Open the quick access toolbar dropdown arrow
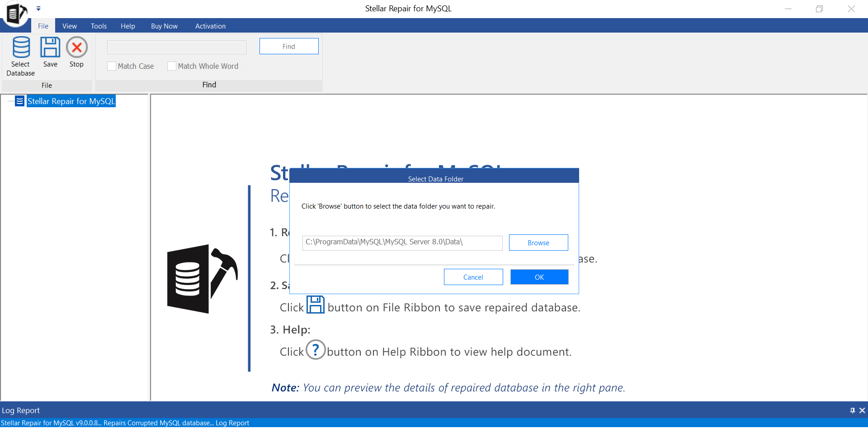The image size is (868, 438). coord(38,9)
